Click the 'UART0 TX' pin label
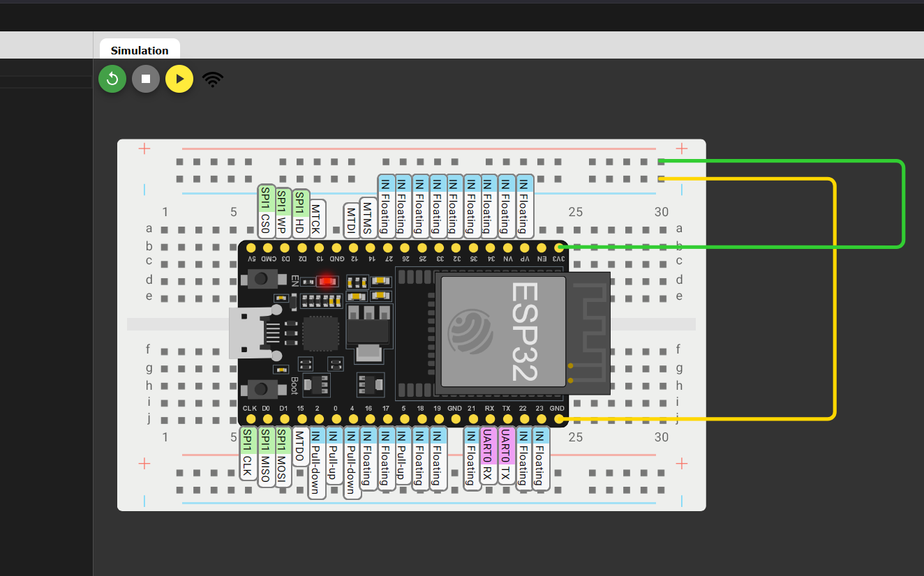The height and width of the screenshot is (576, 924). click(506, 456)
